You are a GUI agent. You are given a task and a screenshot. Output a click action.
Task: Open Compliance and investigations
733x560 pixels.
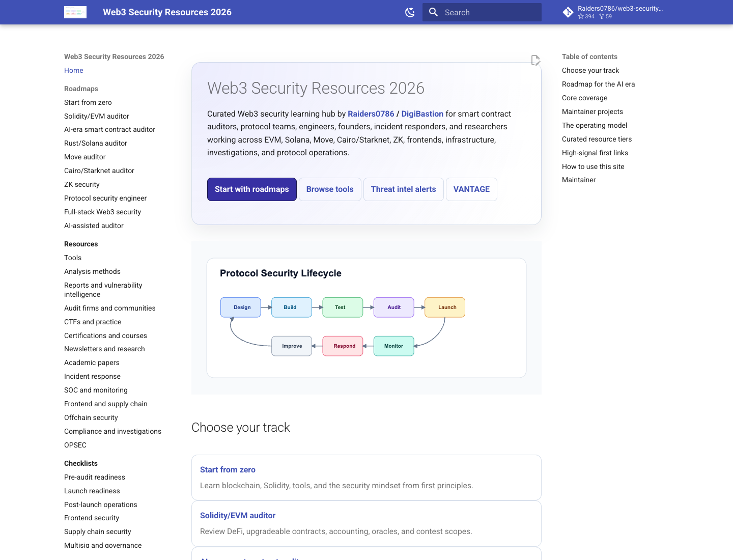tap(113, 431)
